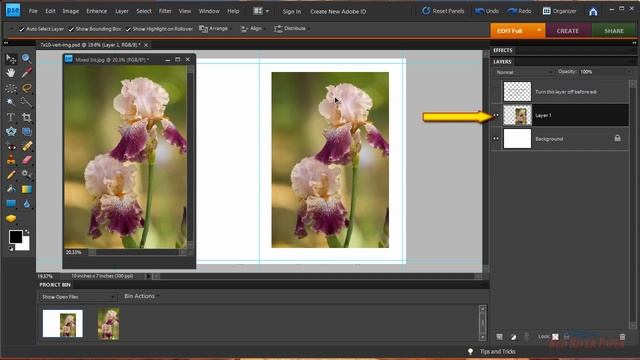Toggle Auto Select Layer checkbox
The image size is (640, 360).
pos(22,29)
